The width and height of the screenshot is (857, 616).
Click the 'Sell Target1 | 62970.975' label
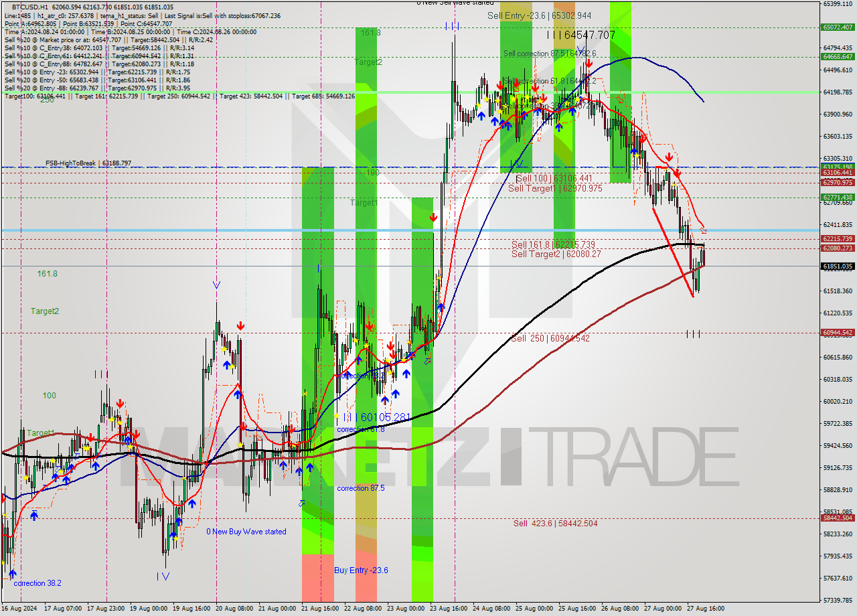pyautogui.click(x=555, y=188)
